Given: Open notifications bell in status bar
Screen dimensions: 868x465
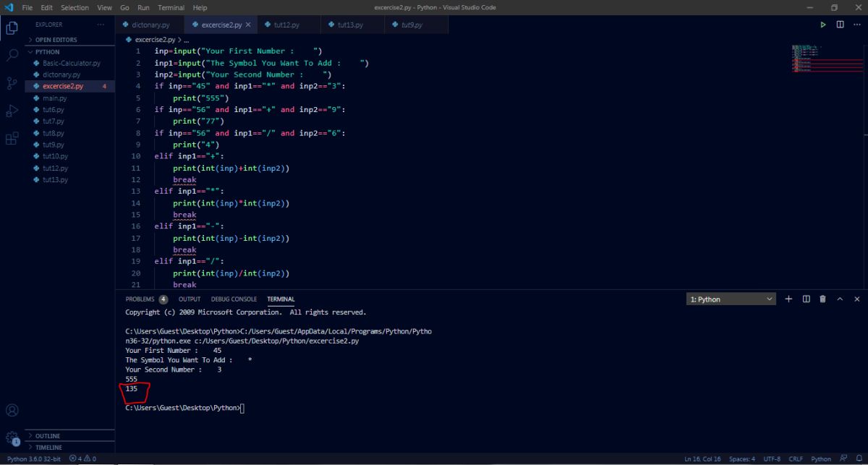Looking at the screenshot, I should pos(858,458).
